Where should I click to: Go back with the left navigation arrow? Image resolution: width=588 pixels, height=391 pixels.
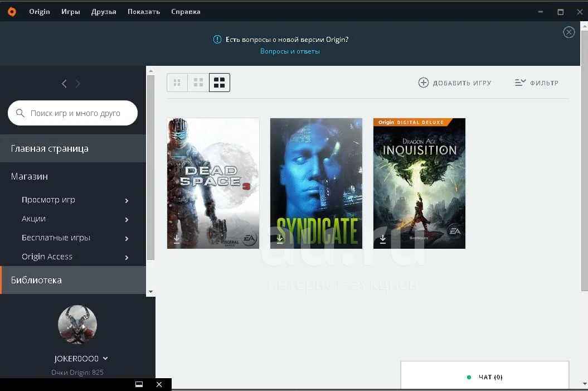point(64,84)
